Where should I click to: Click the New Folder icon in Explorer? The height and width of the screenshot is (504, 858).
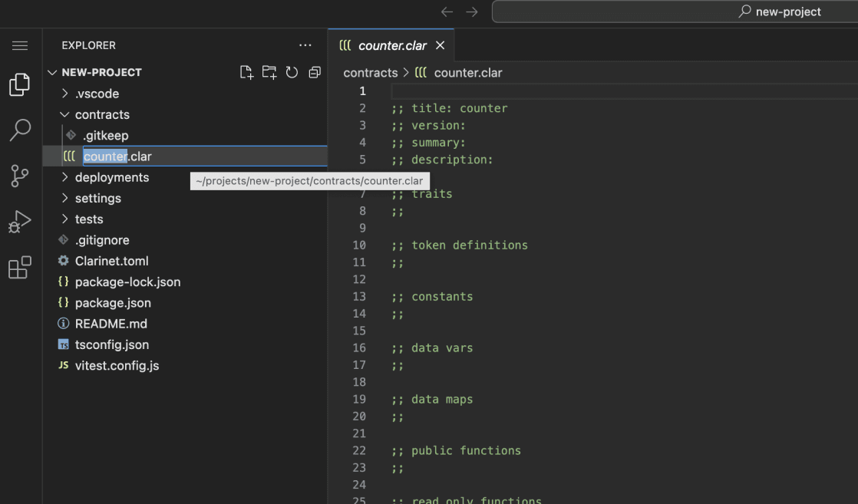269,72
